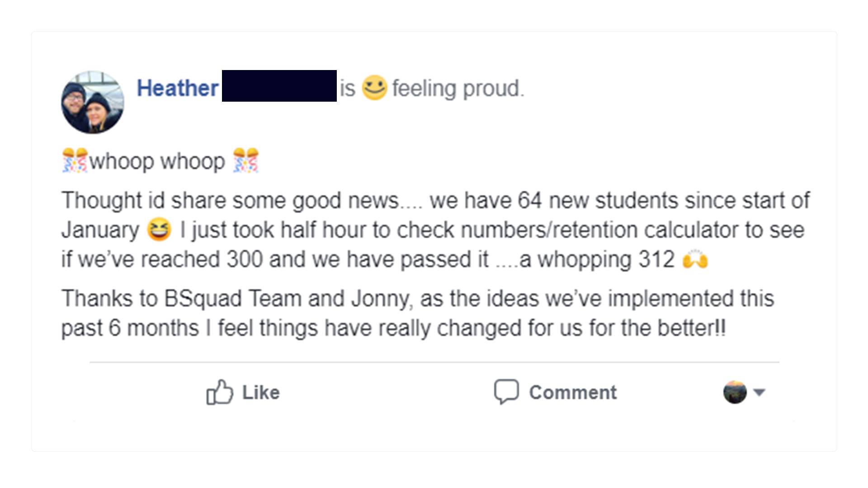
Task: Click the laughing emoji after January
Action: pos(159,229)
